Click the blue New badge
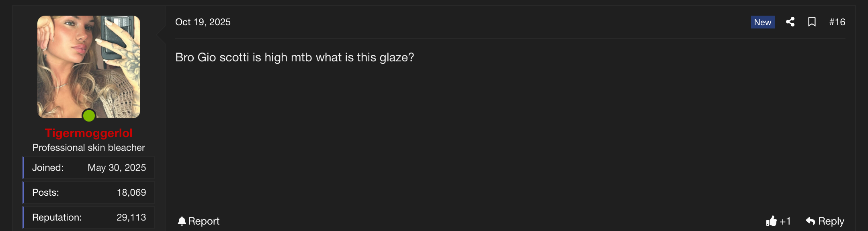This screenshot has width=868, height=231. (762, 22)
